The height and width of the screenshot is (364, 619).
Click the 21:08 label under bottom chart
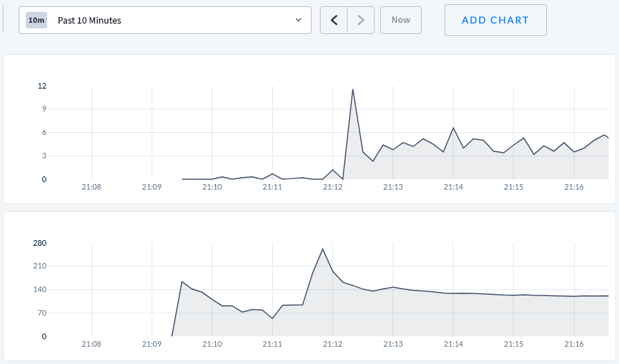(x=91, y=344)
